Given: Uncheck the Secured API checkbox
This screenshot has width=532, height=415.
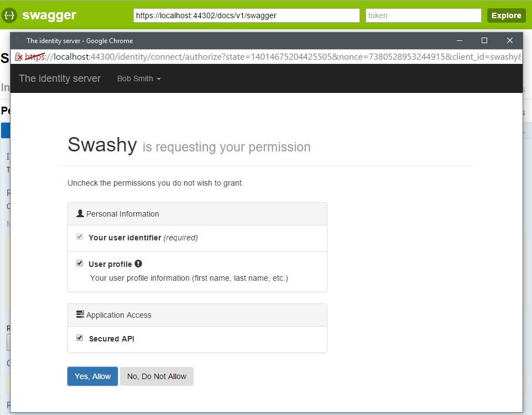Looking at the screenshot, I should pyautogui.click(x=80, y=338).
